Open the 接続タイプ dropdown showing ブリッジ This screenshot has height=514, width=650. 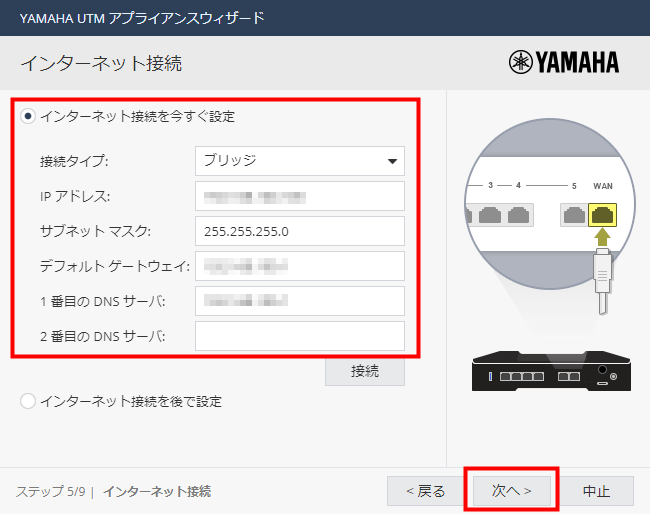pyautogui.click(x=299, y=161)
